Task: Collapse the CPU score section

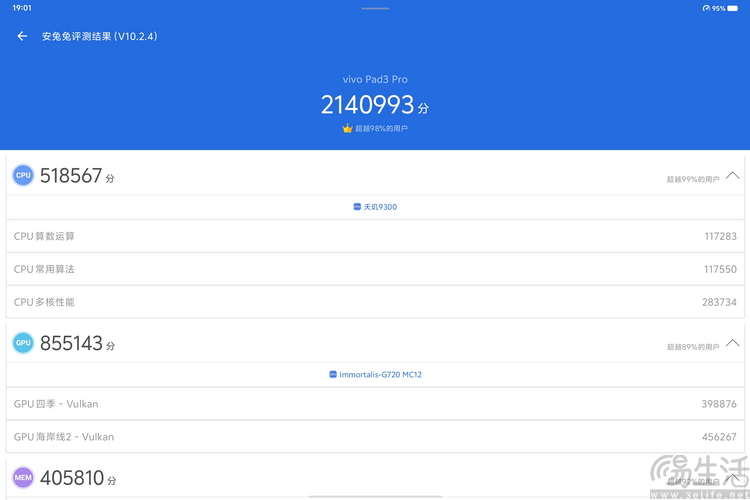Action: 732,176
